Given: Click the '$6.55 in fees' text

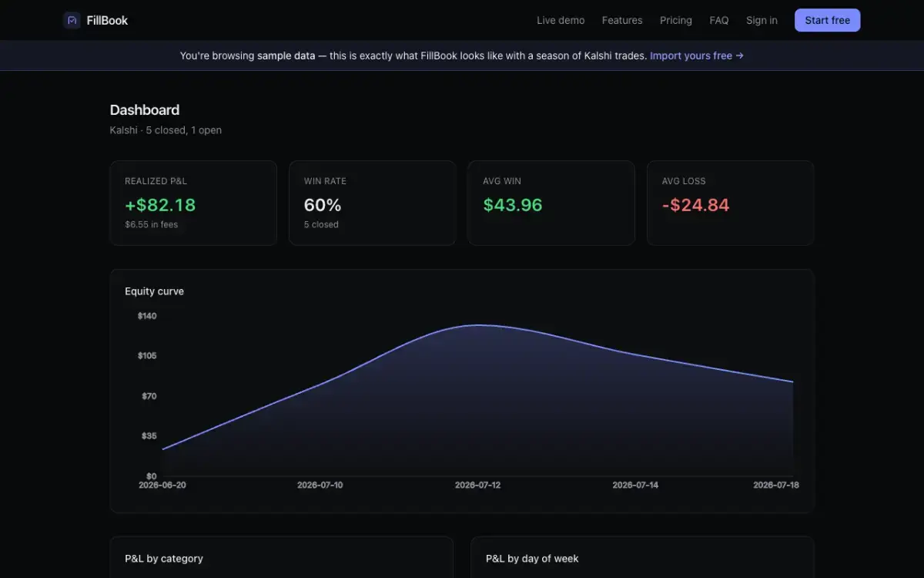Looking at the screenshot, I should pyautogui.click(x=151, y=225).
